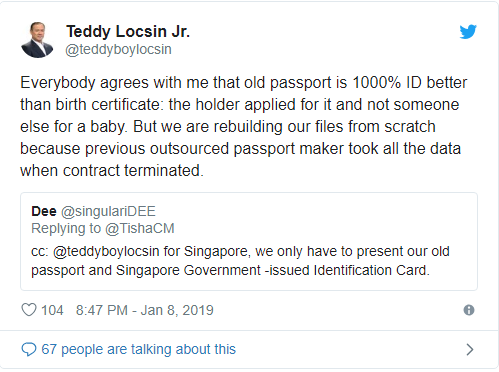Viewport: 499px width, 372px height.
Task: Click @teddyboylocsin mention in quoted tweet
Action: point(106,251)
